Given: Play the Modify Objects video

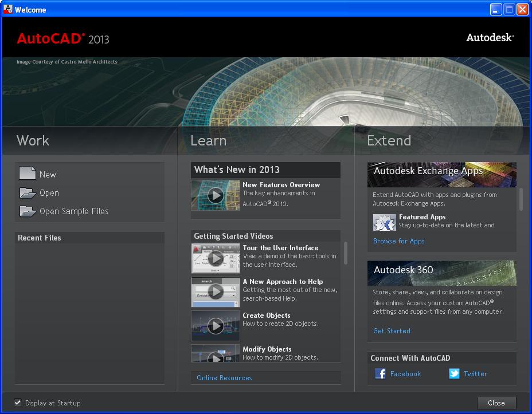Looking at the screenshot, I should coord(216,353).
